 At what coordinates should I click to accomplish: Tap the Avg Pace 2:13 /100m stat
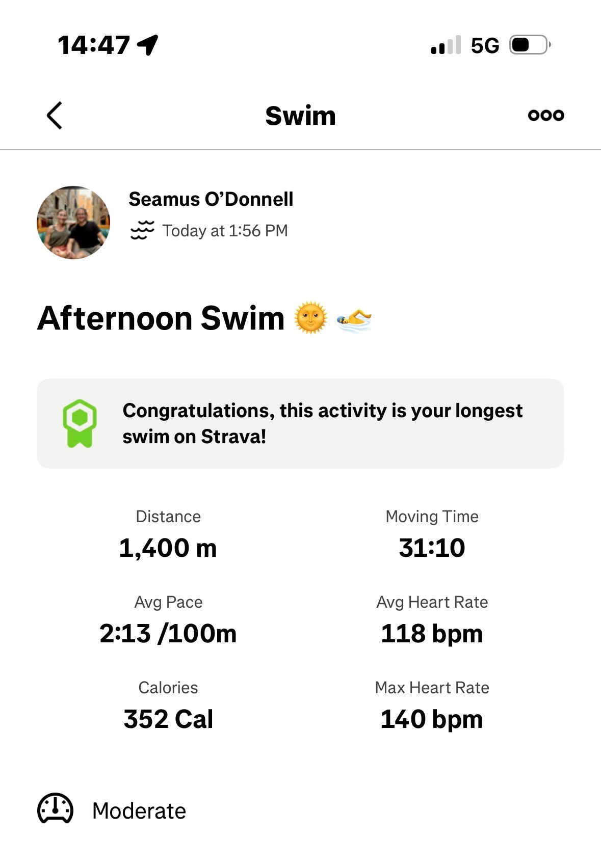pos(168,634)
